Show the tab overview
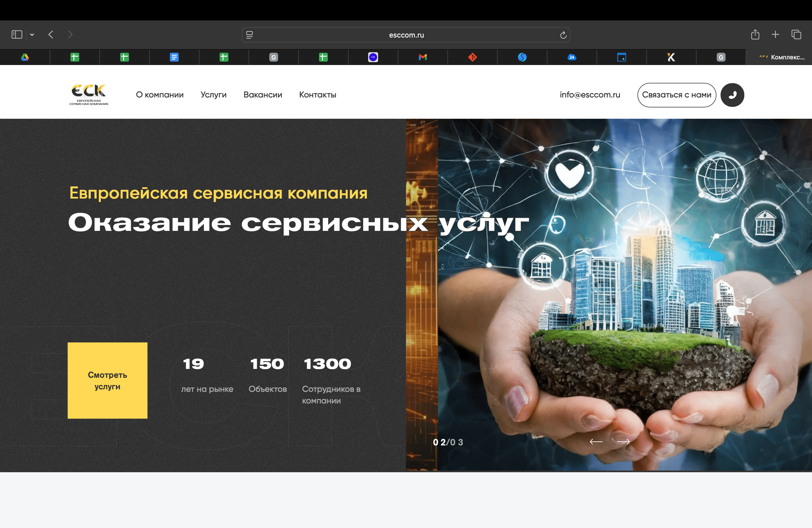 (796, 35)
